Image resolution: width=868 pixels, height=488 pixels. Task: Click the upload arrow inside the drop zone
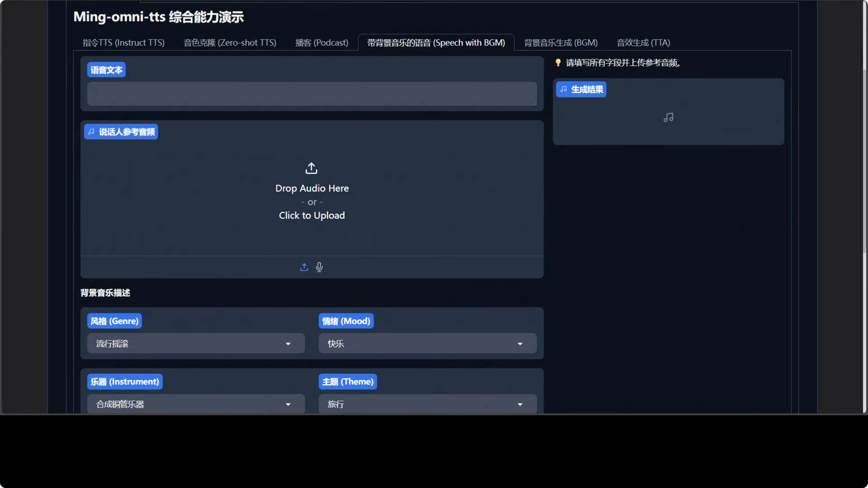click(311, 168)
